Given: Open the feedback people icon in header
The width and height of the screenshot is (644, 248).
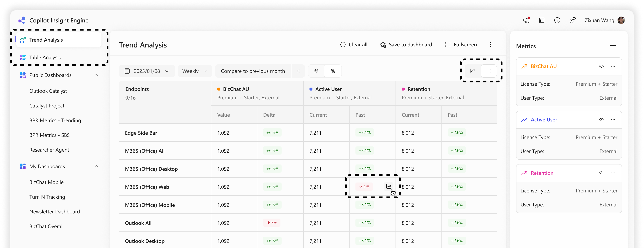Looking at the screenshot, I should [x=573, y=20].
